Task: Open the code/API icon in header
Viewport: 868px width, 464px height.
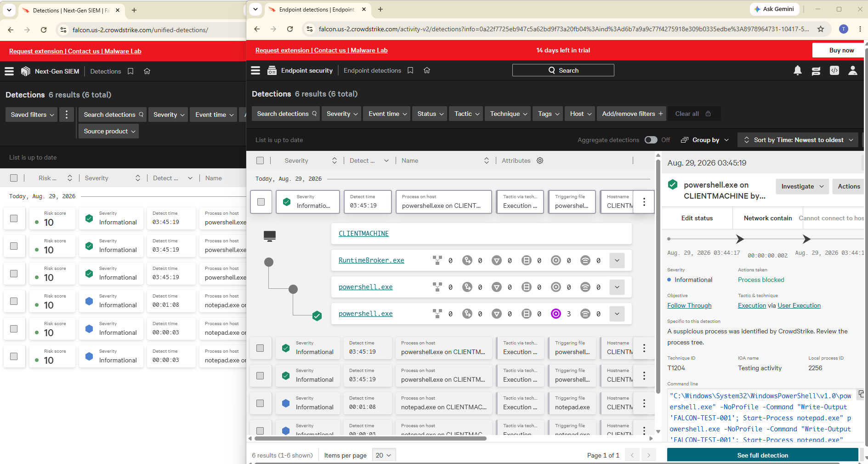Action: point(834,70)
